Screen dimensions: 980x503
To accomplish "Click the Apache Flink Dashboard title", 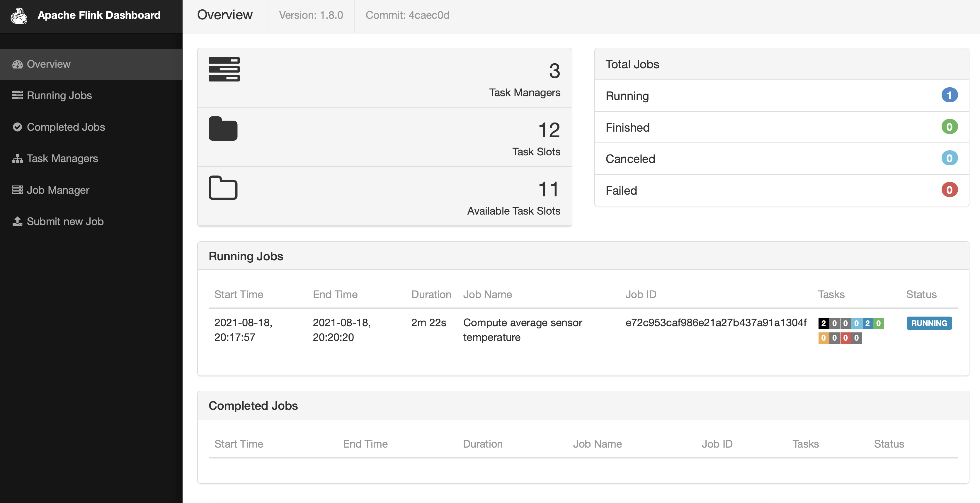I will [x=99, y=15].
